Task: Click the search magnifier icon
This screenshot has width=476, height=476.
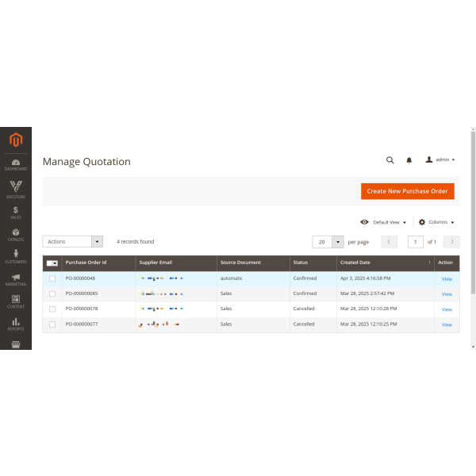Action: point(390,159)
